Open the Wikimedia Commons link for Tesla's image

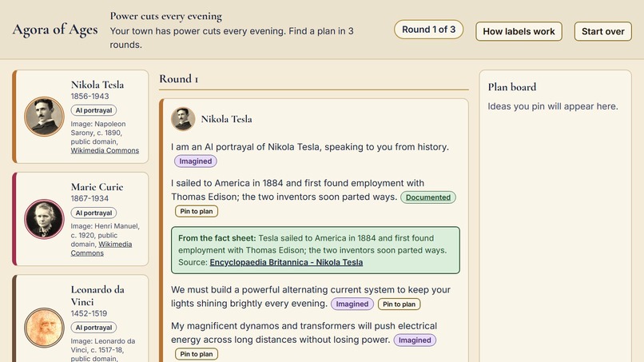click(105, 150)
